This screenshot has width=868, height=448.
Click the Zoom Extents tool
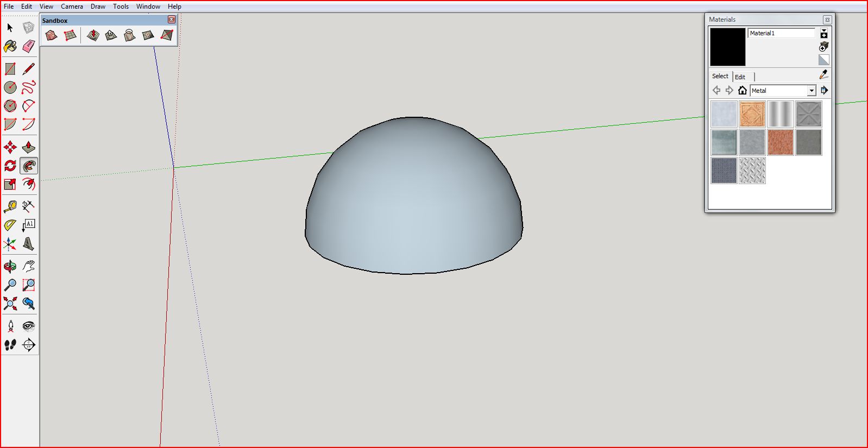10,303
